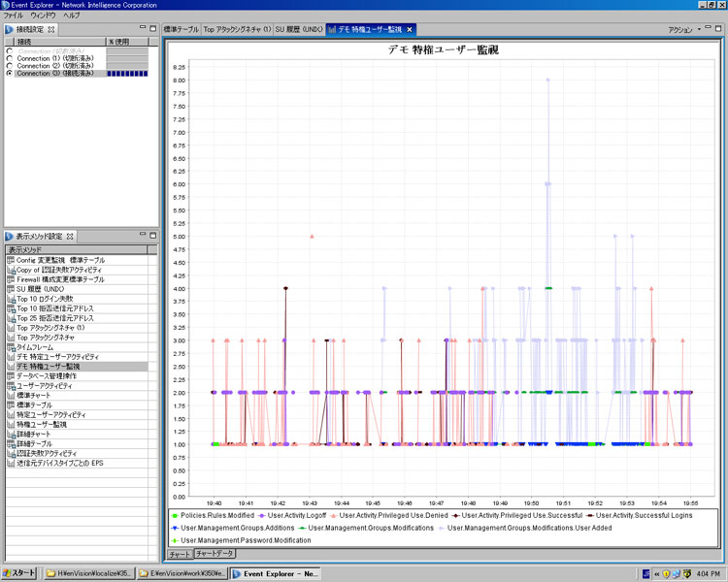Close the デモ 特権ユーザー監視 tab
728x582 pixels.
coord(410,30)
